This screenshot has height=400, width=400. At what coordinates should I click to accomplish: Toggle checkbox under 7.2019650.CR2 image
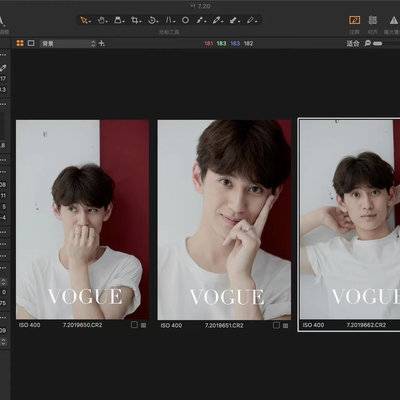(x=134, y=325)
